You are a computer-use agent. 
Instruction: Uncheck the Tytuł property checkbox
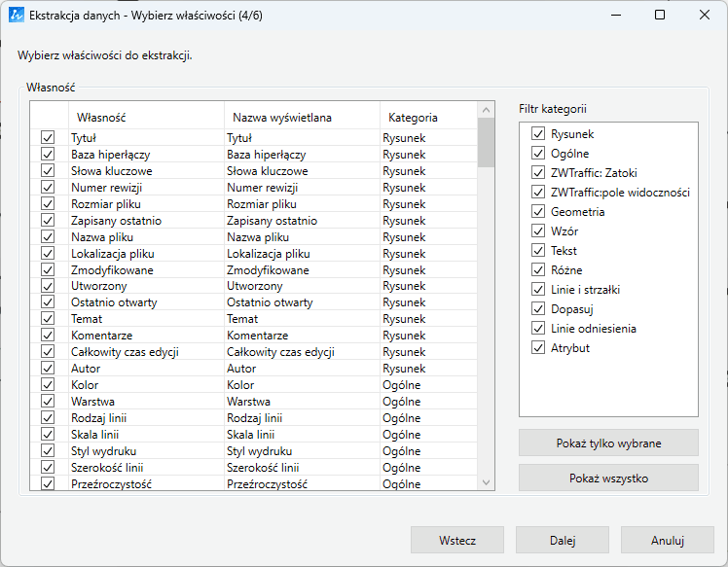(48, 137)
